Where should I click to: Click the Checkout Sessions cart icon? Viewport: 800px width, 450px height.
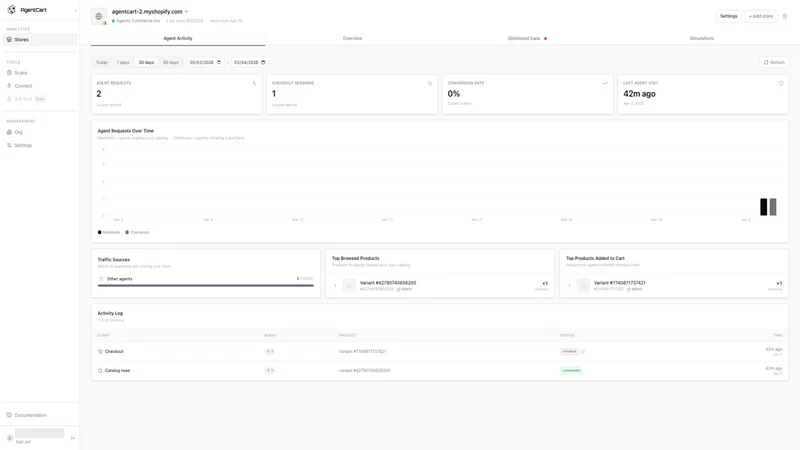point(430,83)
